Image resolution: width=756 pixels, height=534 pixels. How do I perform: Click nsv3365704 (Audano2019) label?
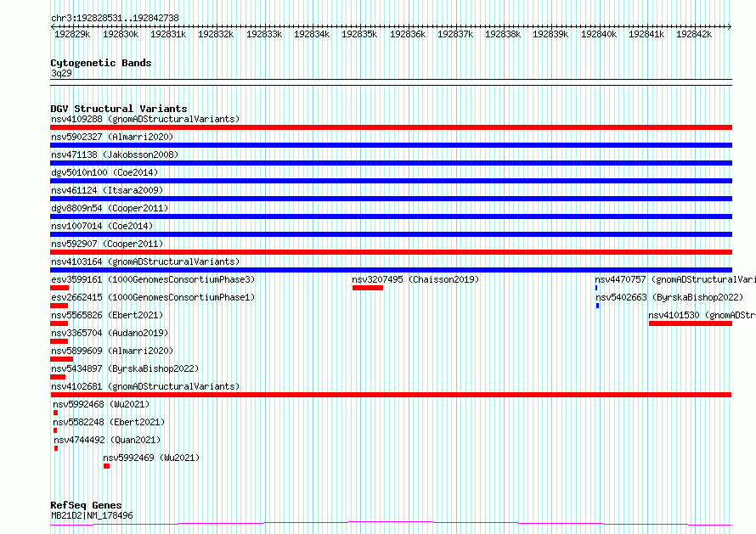110,333
